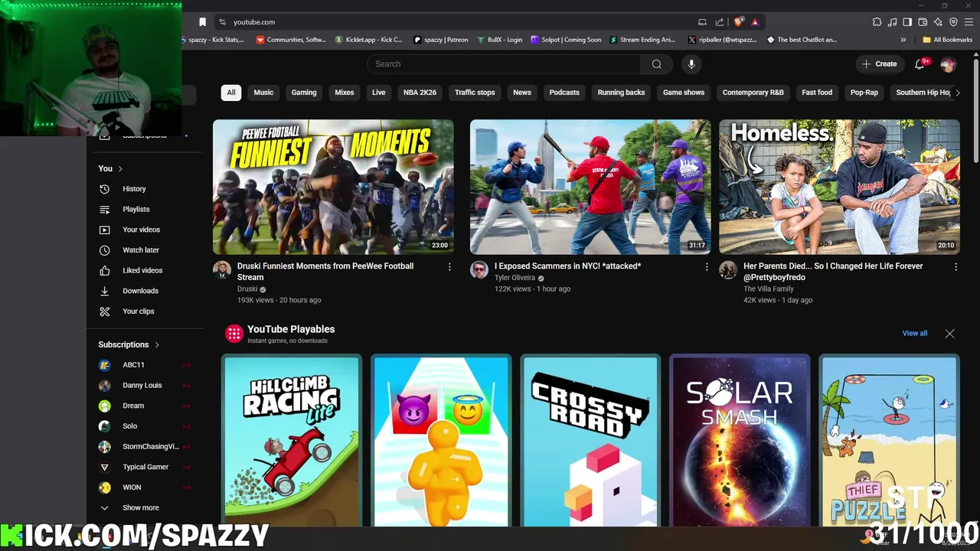Click the YouTube search input field

pyautogui.click(x=504, y=64)
